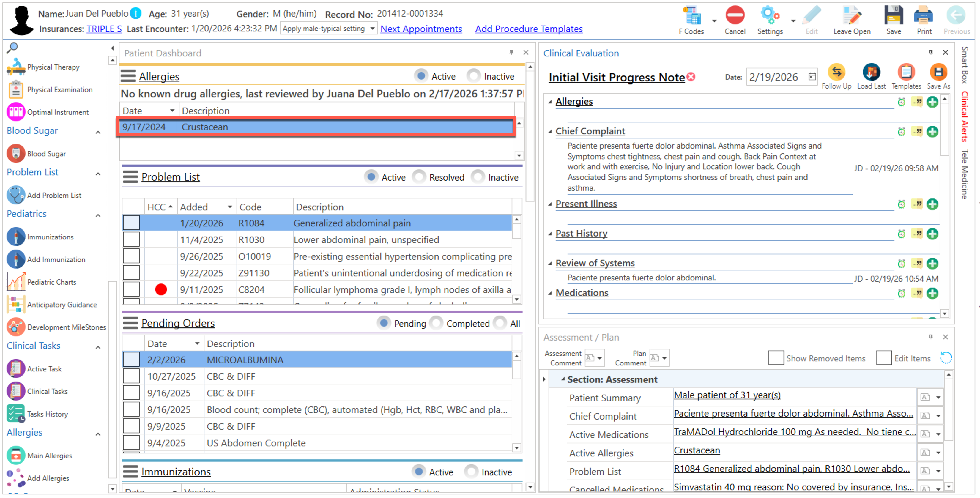
Task: Click the Load Last icon
Action: click(x=871, y=72)
